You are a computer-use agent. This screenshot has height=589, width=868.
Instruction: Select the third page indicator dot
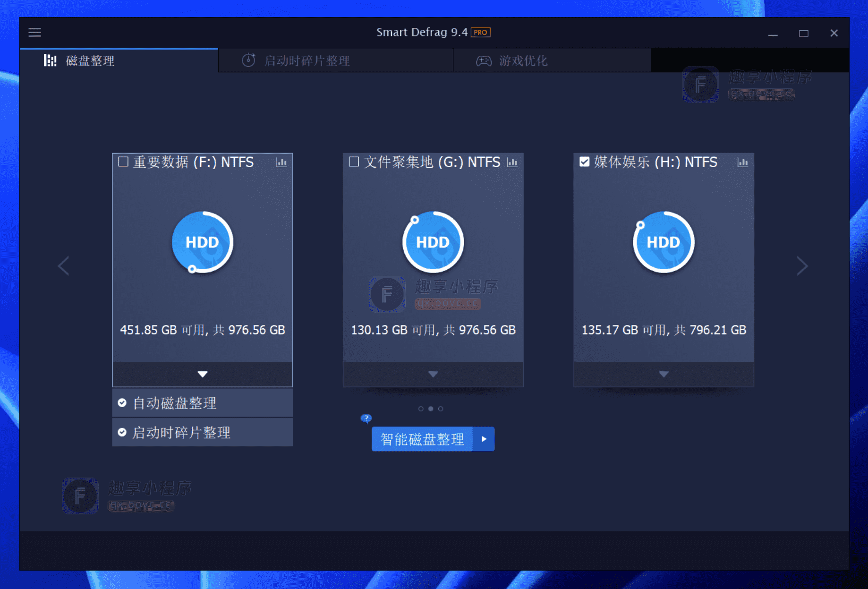[x=441, y=409]
